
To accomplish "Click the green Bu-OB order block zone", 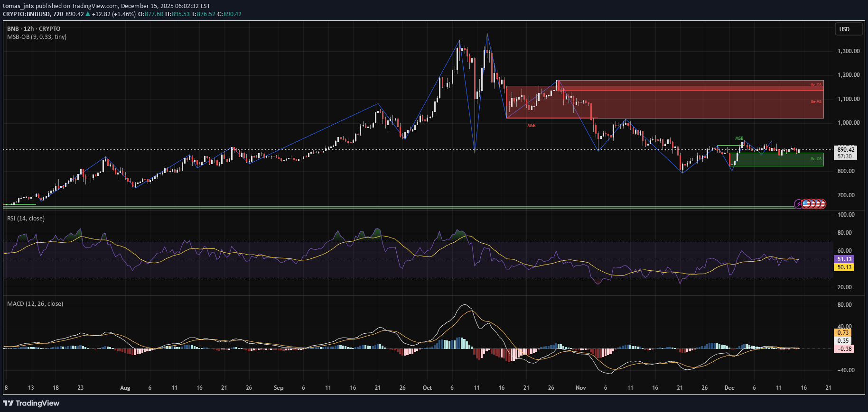I will click(x=778, y=160).
